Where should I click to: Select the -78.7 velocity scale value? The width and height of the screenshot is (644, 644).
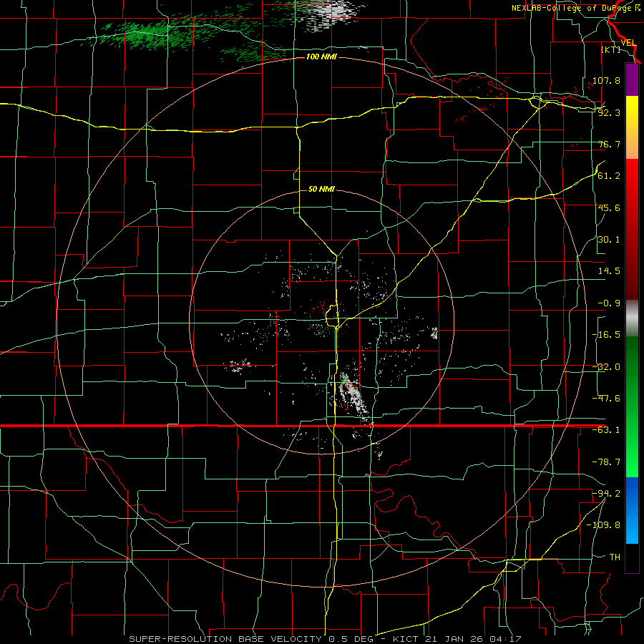point(606,462)
